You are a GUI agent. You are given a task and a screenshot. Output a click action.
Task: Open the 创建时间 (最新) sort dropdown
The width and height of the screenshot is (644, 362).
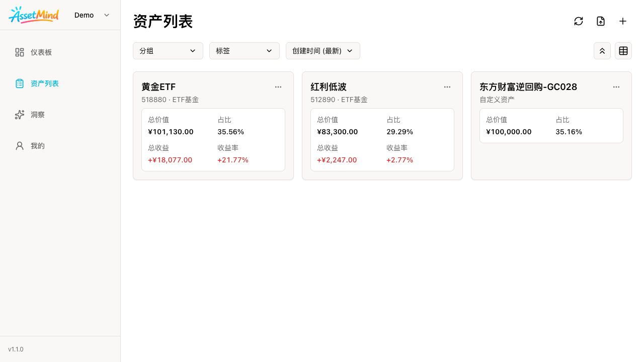[323, 51]
